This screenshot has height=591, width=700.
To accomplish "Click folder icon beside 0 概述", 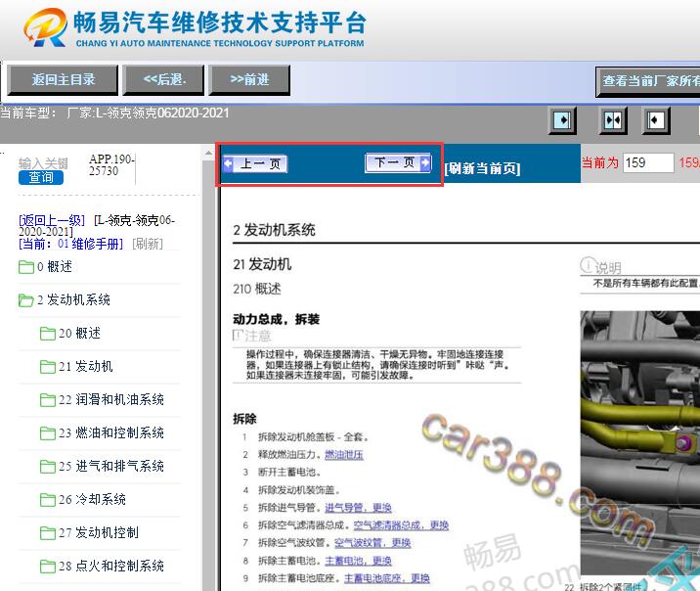I will [x=26, y=267].
